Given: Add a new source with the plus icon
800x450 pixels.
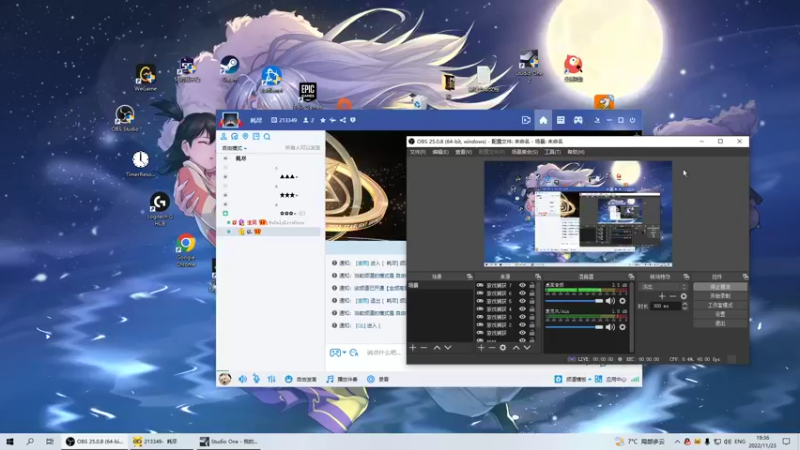Looking at the screenshot, I should pyautogui.click(x=481, y=347).
